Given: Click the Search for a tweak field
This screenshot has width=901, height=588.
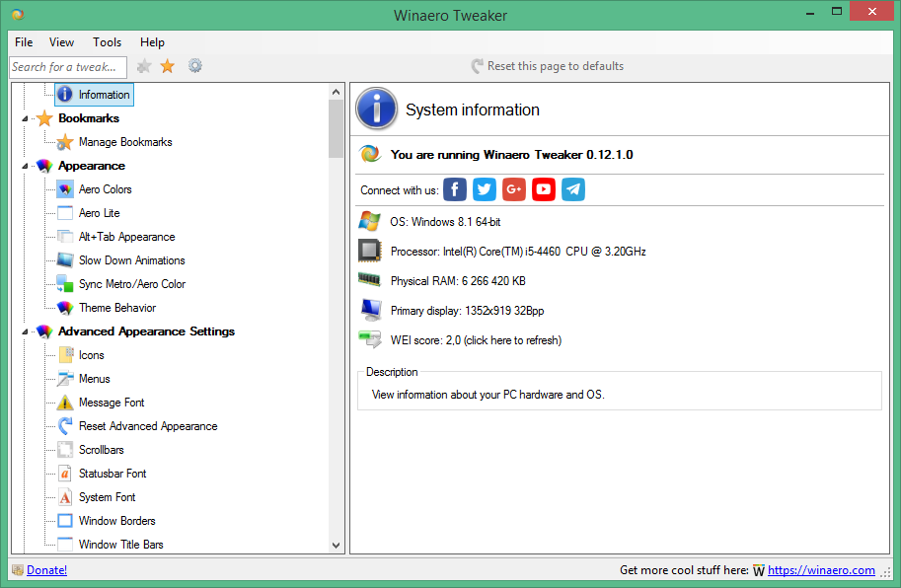Looking at the screenshot, I should (x=68, y=66).
